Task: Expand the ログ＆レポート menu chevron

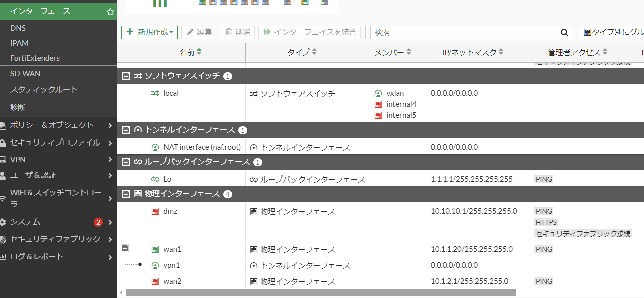Action: point(110,257)
